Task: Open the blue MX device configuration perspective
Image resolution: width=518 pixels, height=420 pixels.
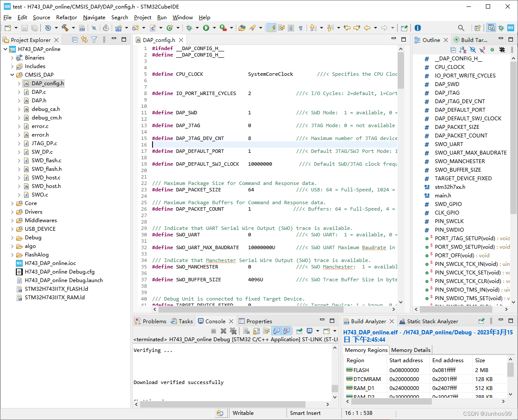Action: pyautogui.click(x=510, y=28)
